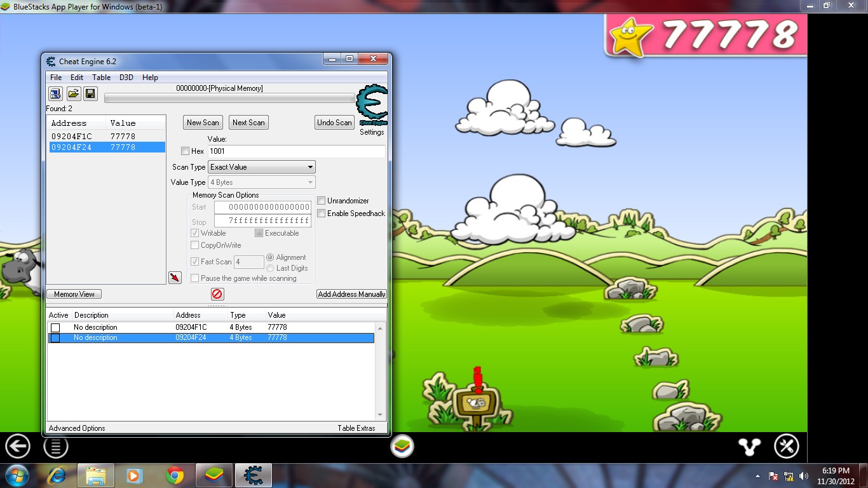Open the D3D menu
The width and height of the screenshot is (868, 488).
click(x=126, y=78)
